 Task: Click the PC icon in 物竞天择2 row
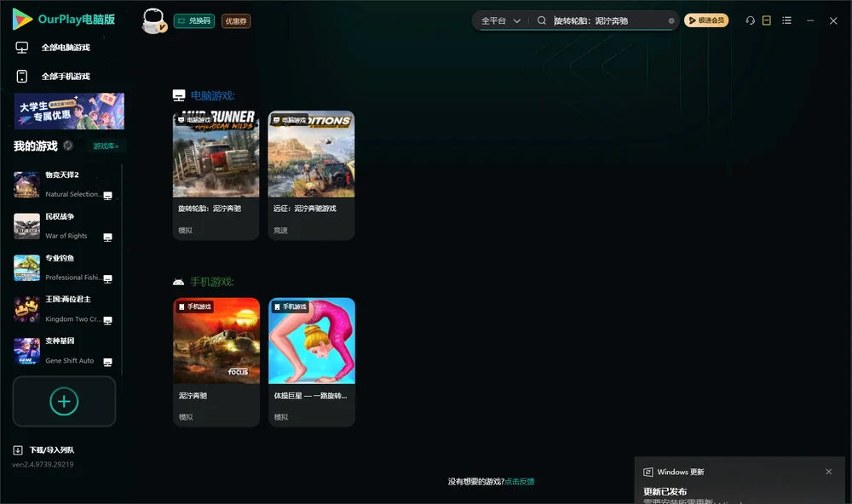coord(107,196)
